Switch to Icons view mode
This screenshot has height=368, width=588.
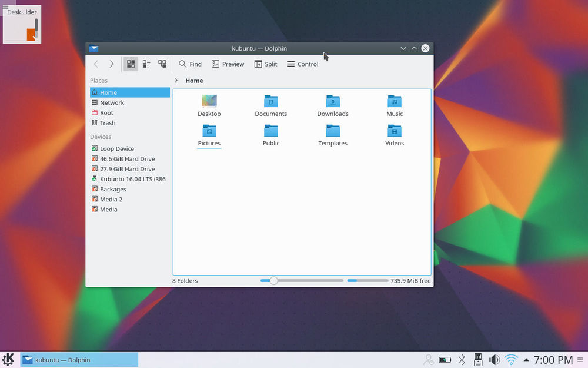point(131,64)
